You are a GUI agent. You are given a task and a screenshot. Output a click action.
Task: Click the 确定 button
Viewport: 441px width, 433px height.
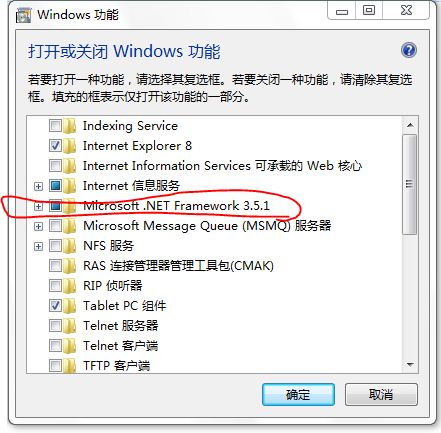(298, 394)
